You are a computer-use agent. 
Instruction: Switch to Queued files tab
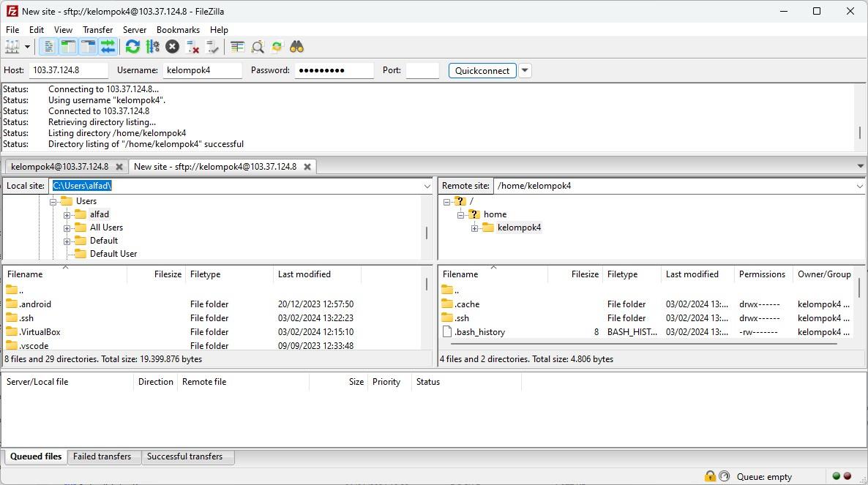pos(36,456)
